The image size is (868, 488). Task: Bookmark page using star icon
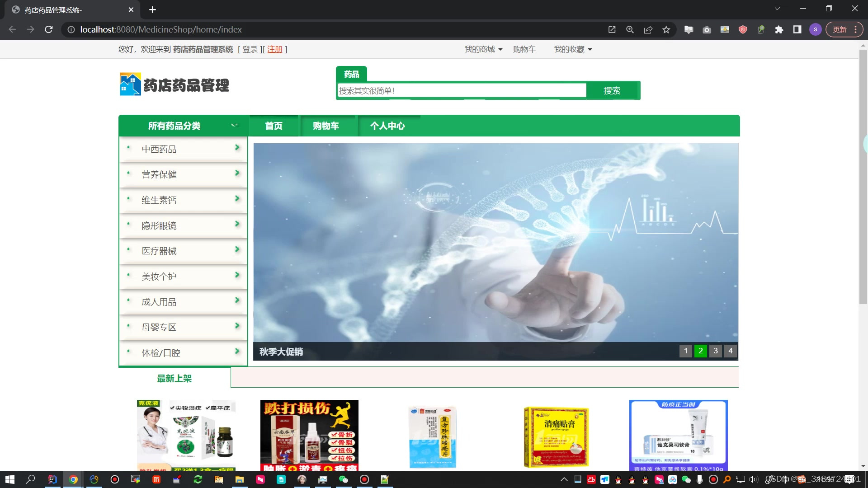point(666,29)
